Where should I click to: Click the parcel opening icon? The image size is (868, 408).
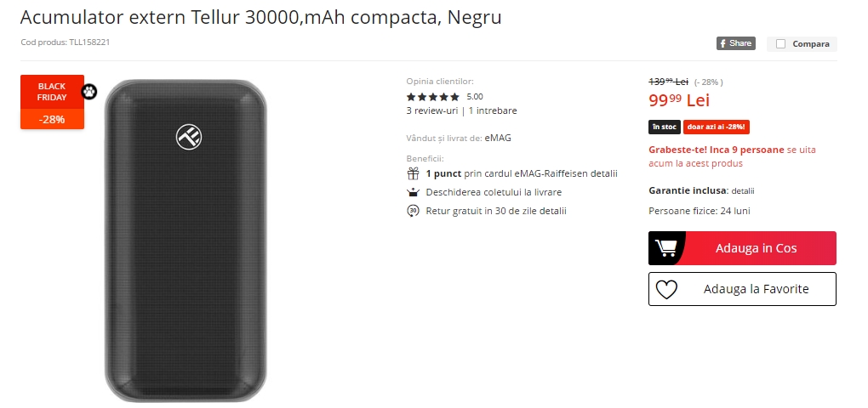tap(413, 192)
